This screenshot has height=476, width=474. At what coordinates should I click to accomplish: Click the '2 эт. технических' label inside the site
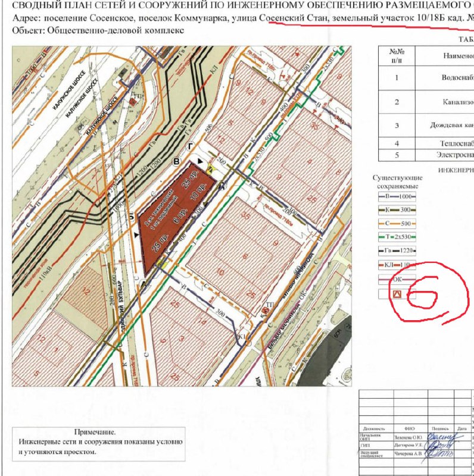tap(159, 207)
